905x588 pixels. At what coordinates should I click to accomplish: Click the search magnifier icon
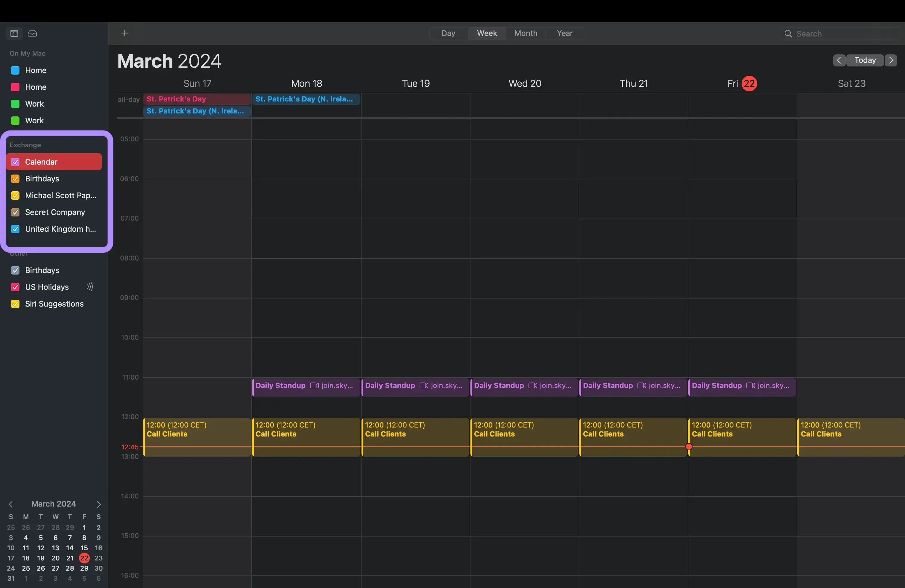788,34
